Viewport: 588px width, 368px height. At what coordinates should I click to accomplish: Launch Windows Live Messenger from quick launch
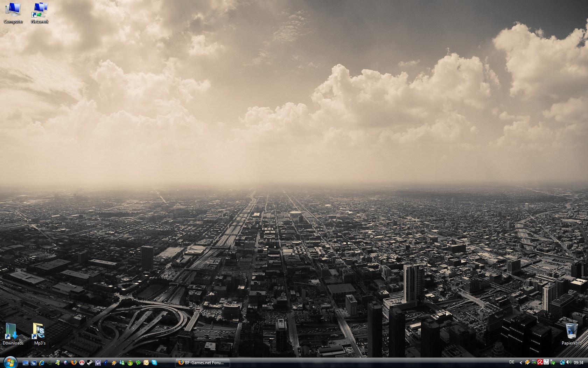click(122, 363)
